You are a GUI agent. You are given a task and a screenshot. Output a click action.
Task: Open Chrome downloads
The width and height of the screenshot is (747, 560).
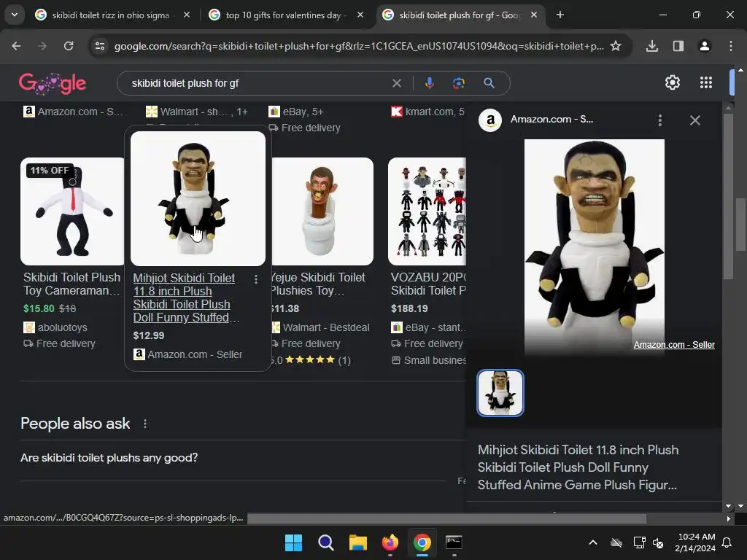[x=652, y=46]
